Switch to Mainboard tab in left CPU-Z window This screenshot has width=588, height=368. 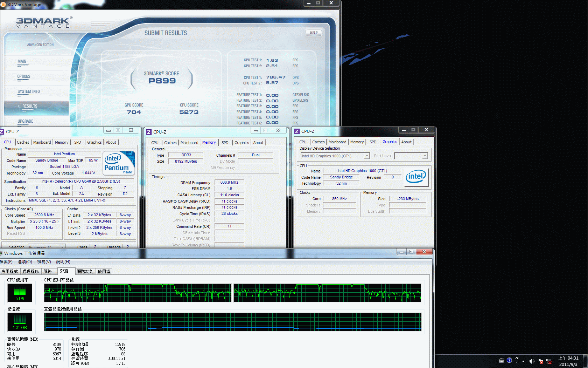[x=42, y=142]
